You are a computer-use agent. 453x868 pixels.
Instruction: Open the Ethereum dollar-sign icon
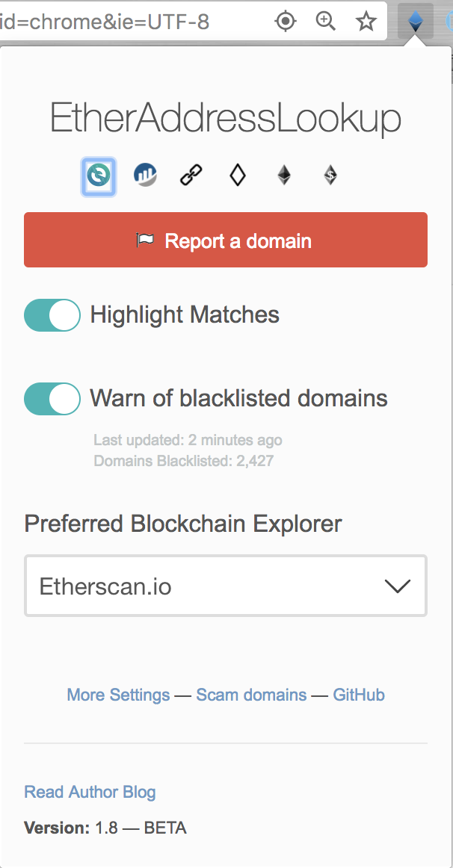(x=330, y=176)
